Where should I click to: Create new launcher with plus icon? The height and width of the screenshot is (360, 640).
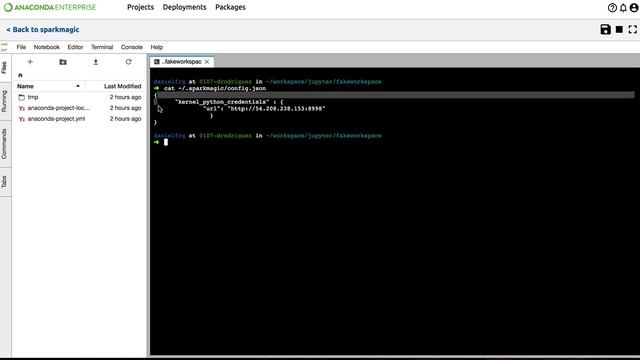(x=30, y=62)
